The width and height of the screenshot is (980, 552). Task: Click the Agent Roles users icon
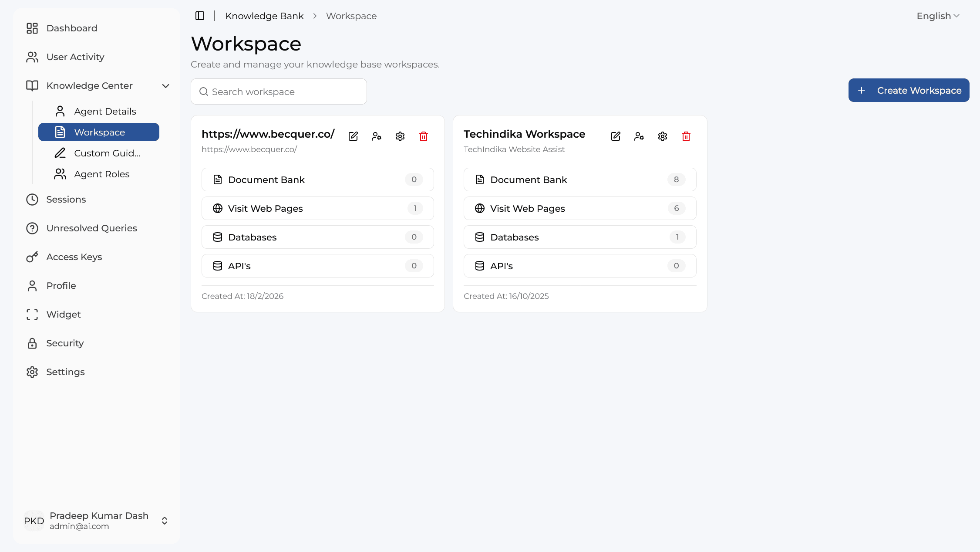coord(60,174)
